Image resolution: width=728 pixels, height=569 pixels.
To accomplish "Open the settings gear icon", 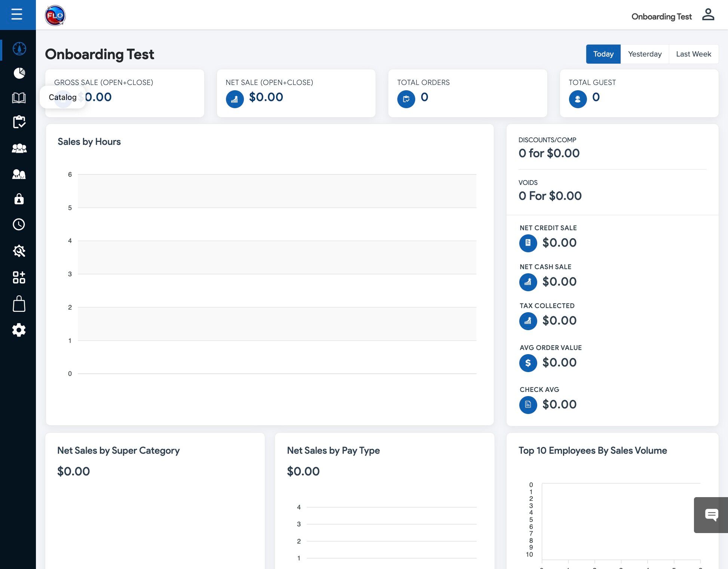I will (19, 330).
